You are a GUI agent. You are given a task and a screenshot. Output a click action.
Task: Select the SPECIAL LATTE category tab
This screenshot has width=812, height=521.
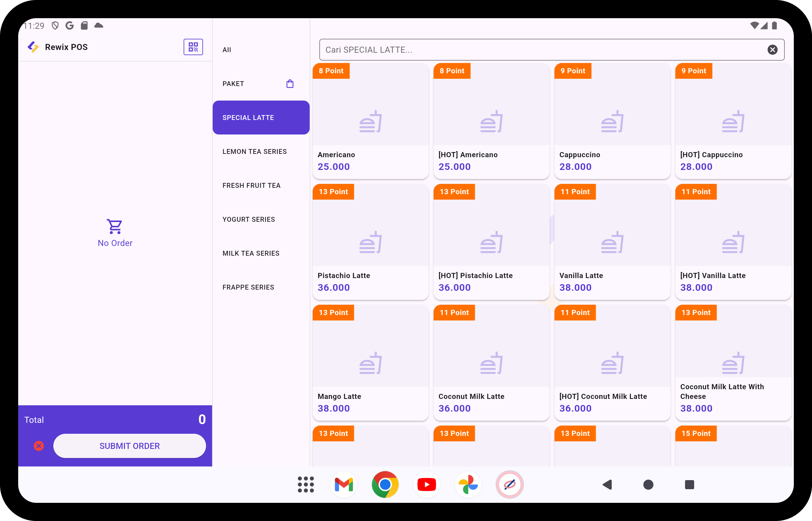[260, 117]
